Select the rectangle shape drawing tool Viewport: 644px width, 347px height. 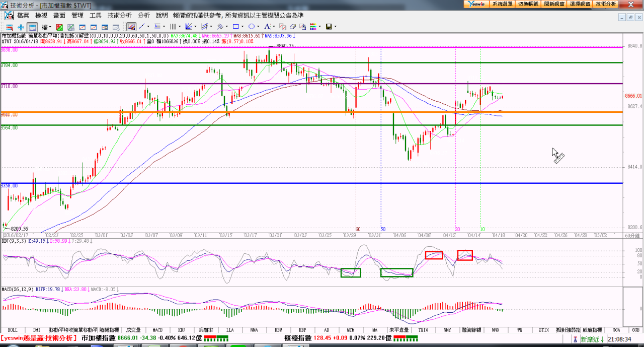[x=236, y=27]
